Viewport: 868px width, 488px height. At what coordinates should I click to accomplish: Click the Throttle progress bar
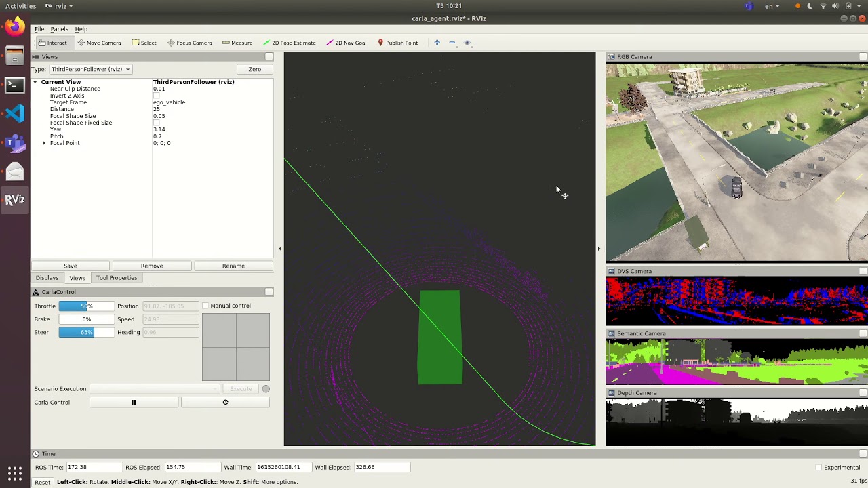86,306
